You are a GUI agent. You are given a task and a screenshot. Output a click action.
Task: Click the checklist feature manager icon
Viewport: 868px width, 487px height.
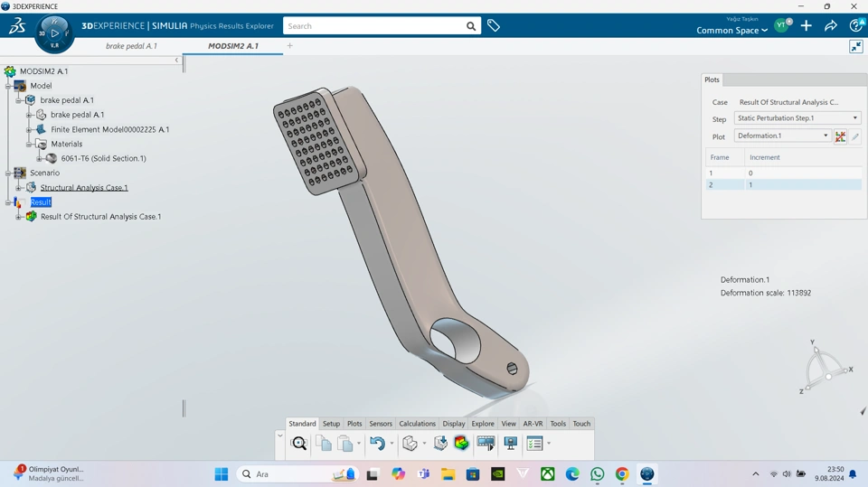pyautogui.click(x=534, y=444)
